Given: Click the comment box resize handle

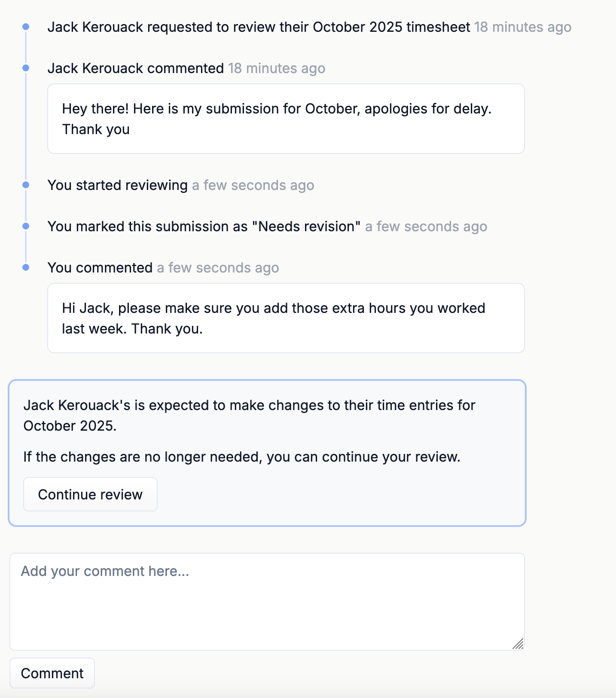Looking at the screenshot, I should click(x=518, y=643).
